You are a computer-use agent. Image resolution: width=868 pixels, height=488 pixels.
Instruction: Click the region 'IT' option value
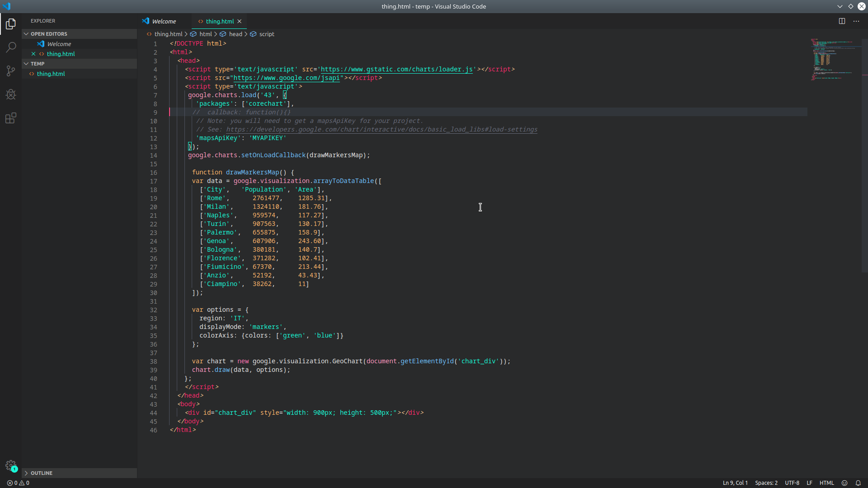pyautogui.click(x=237, y=318)
